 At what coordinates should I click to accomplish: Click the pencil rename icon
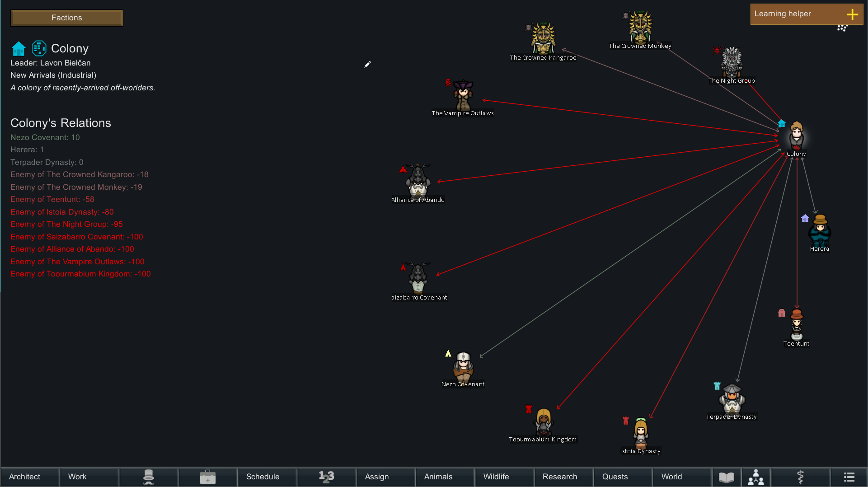click(367, 65)
